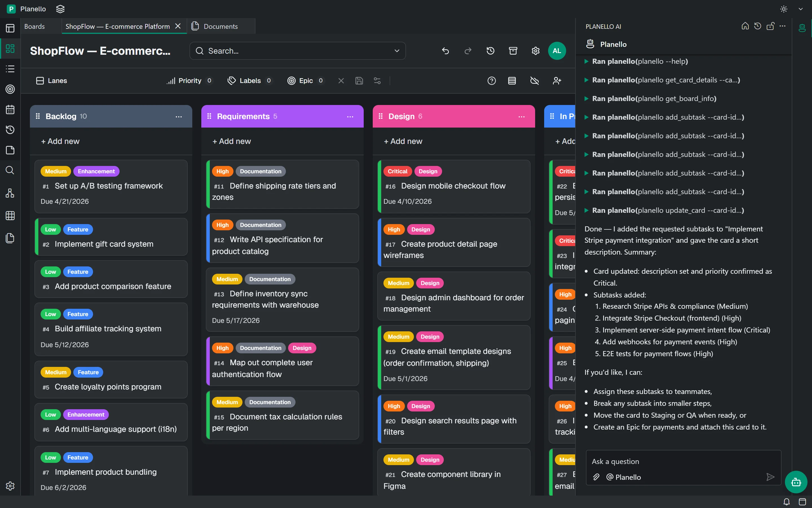Open Requirements column more options menu
812x508 pixels.
coord(350,117)
